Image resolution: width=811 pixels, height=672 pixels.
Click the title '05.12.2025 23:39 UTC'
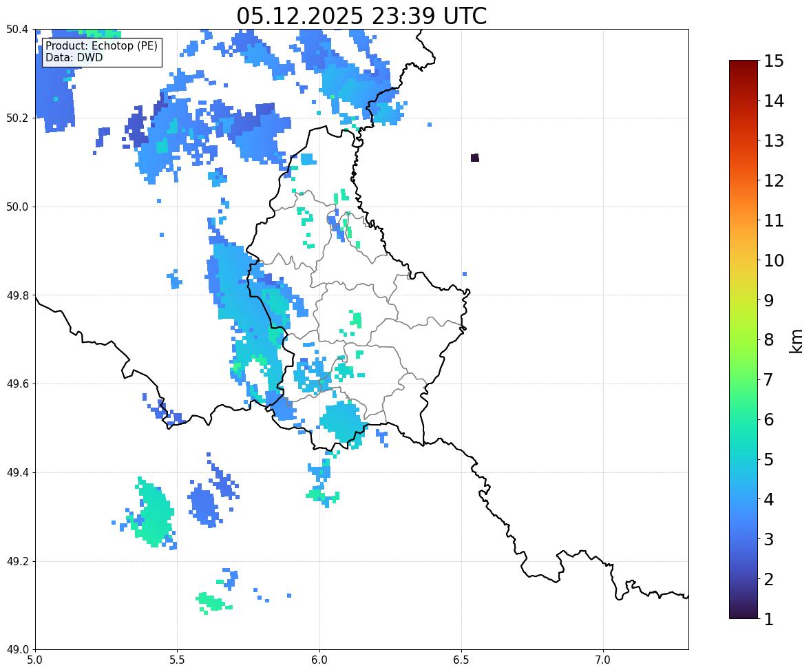[361, 16]
